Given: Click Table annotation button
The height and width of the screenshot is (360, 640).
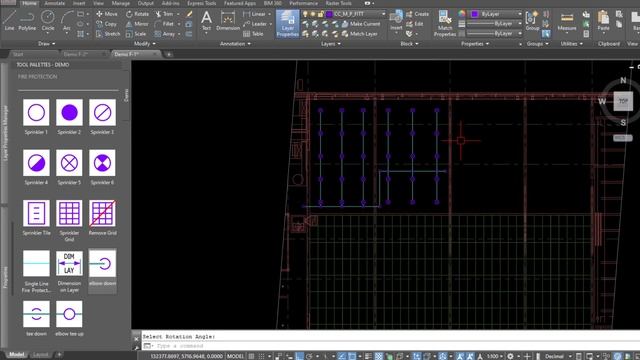Looking at the screenshot, I should click(253, 34).
